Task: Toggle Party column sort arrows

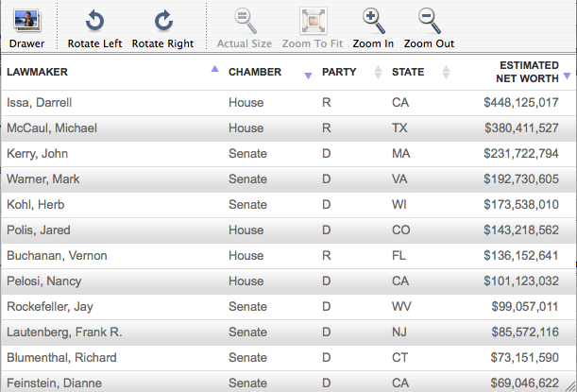Action: click(x=378, y=73)
